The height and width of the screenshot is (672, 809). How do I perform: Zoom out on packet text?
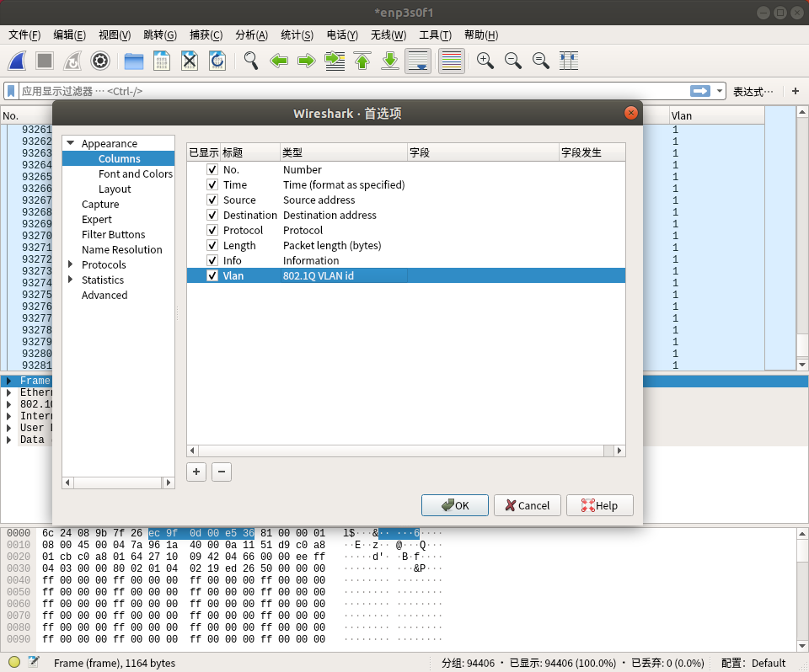(x=513, y=61)
